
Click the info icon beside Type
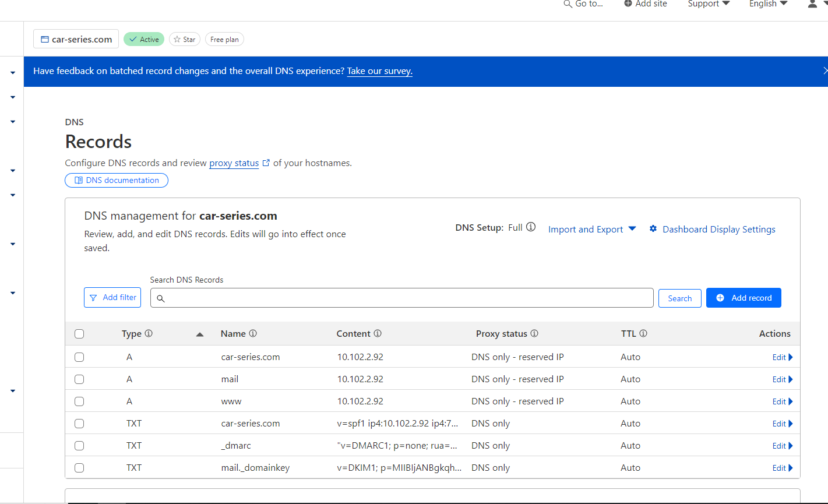pyautogui.click(x=149, y=334)
